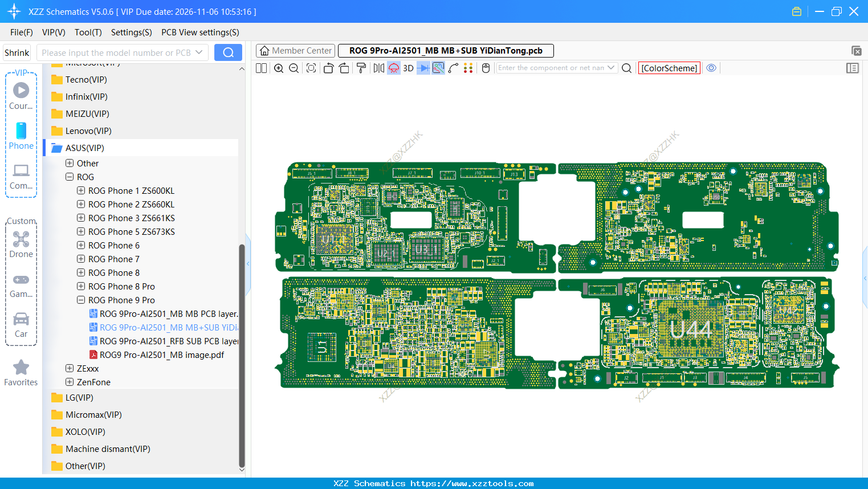Click the Shrink button
Screen dimensions: 868x489
pyautogui.click(x=17, y=52)
